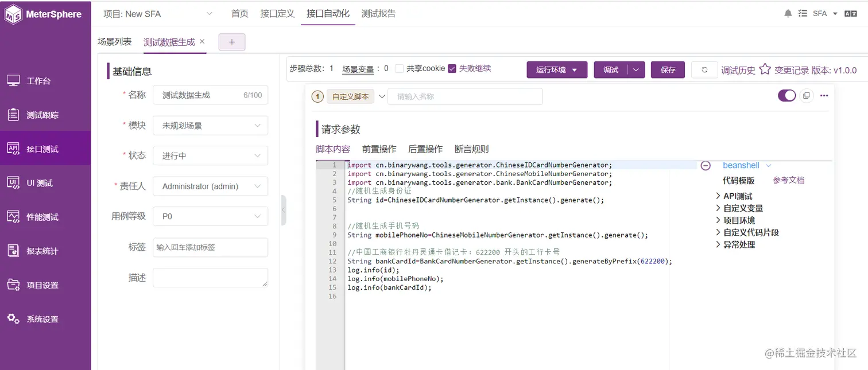Switch to the 场景列表 tab
This screenshot has height=370, width=868.
pos(114,42)
